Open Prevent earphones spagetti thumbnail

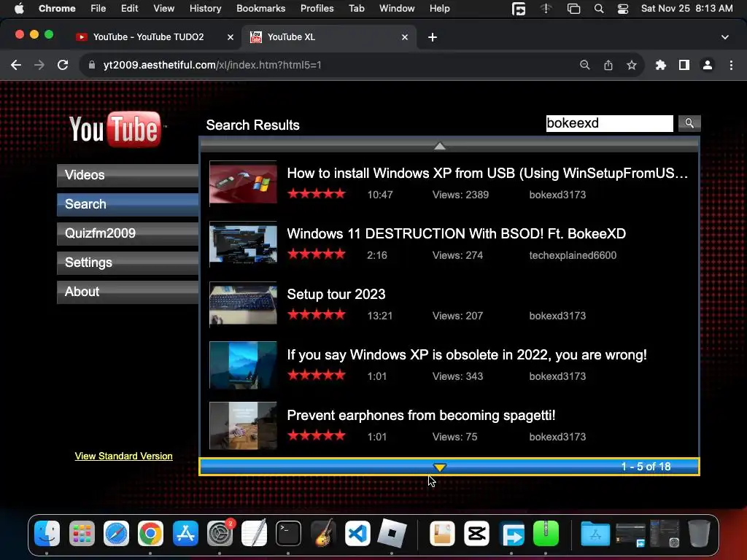[243, 425]
